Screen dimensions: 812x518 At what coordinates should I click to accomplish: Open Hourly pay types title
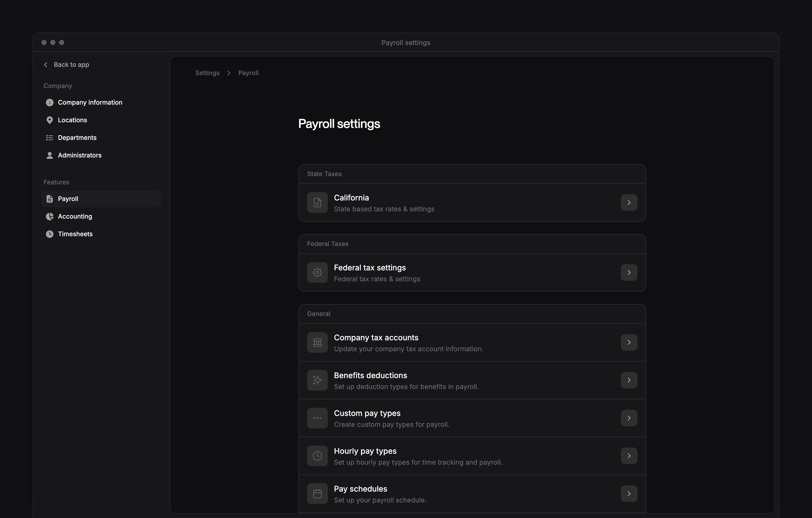[x=365, y=451]
